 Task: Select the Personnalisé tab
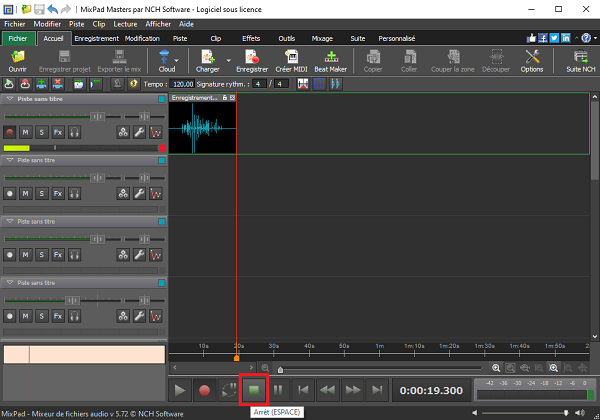click(x=396, y=38)
